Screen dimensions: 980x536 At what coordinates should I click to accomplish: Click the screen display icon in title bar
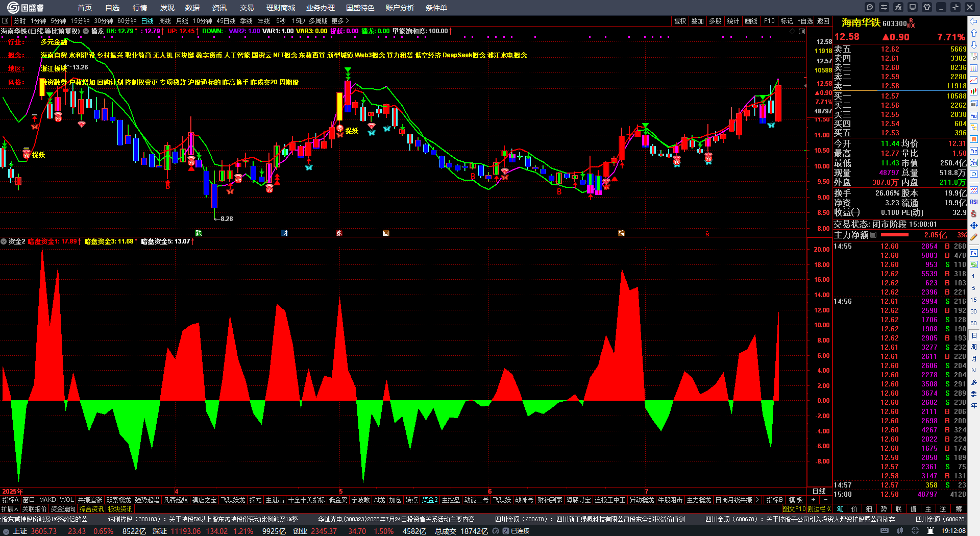(913, 7)
